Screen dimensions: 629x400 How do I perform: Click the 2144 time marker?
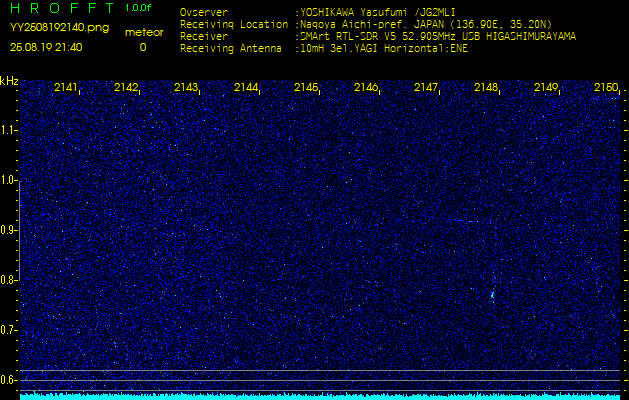click(x=246, y=87)
